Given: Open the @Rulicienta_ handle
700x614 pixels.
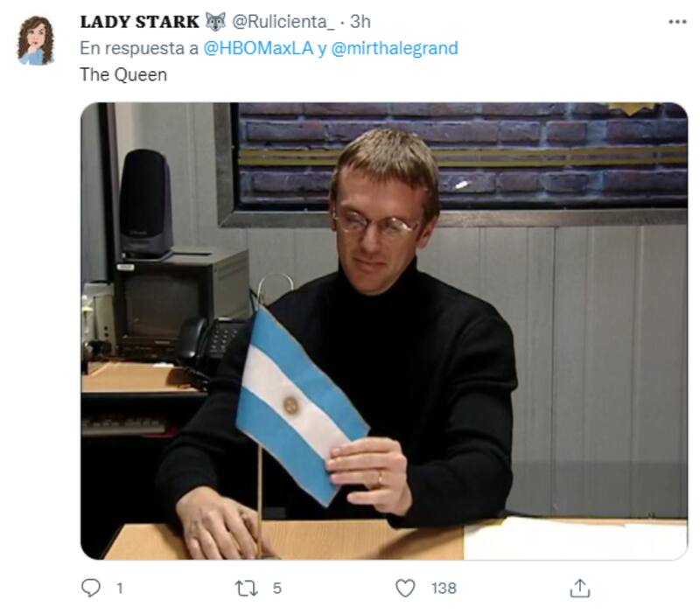Looking at the screenshot, I should pos(283,21).
